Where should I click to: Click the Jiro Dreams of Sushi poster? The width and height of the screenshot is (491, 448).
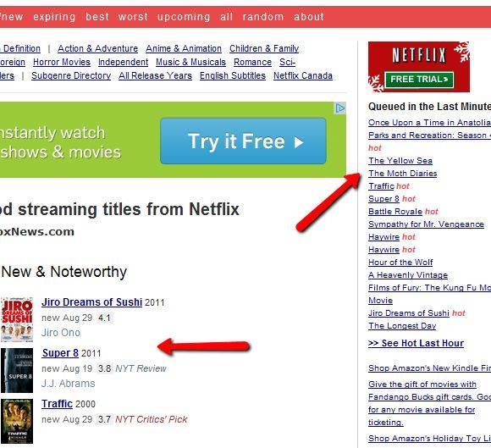pos(17,319)
